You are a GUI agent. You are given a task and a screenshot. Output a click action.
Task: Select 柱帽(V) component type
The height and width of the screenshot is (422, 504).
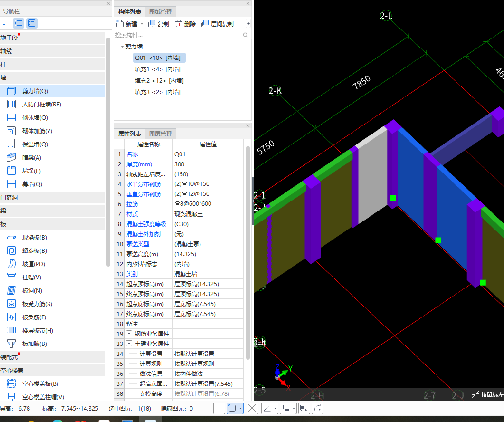[x=31, y=277]
